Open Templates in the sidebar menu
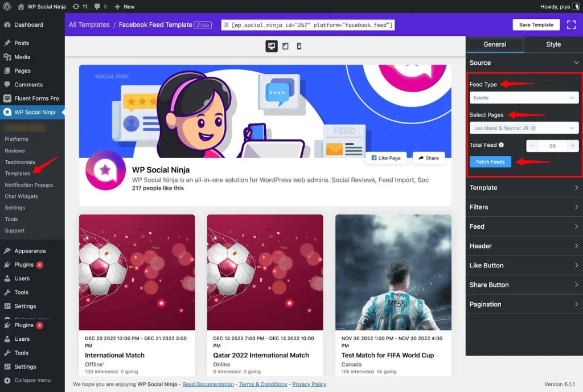This screenshot has width=583, height=392. coord(17,174)
